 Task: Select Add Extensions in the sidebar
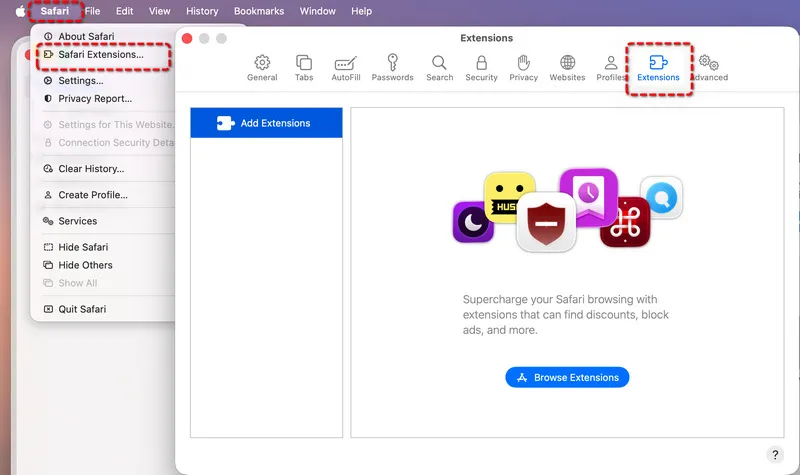coord(266,123)
